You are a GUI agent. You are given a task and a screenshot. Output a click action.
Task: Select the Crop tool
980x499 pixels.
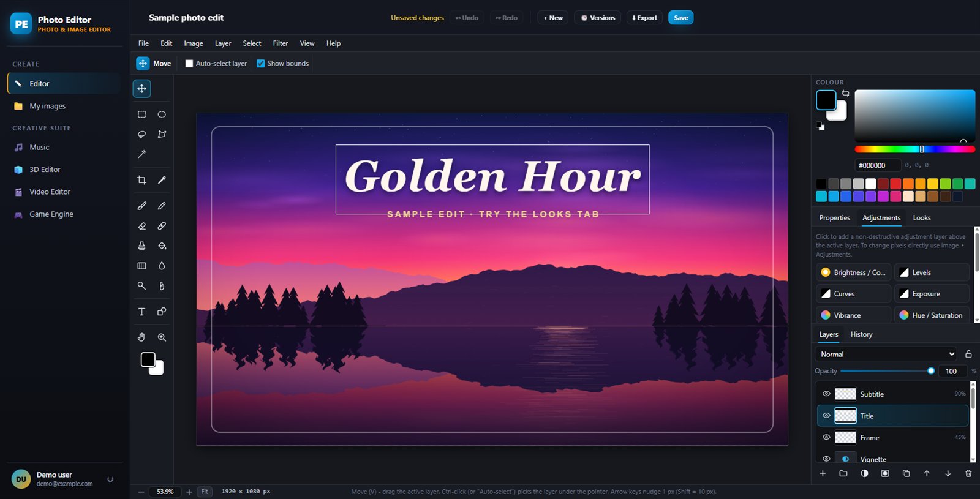click(x=141, y=180)
